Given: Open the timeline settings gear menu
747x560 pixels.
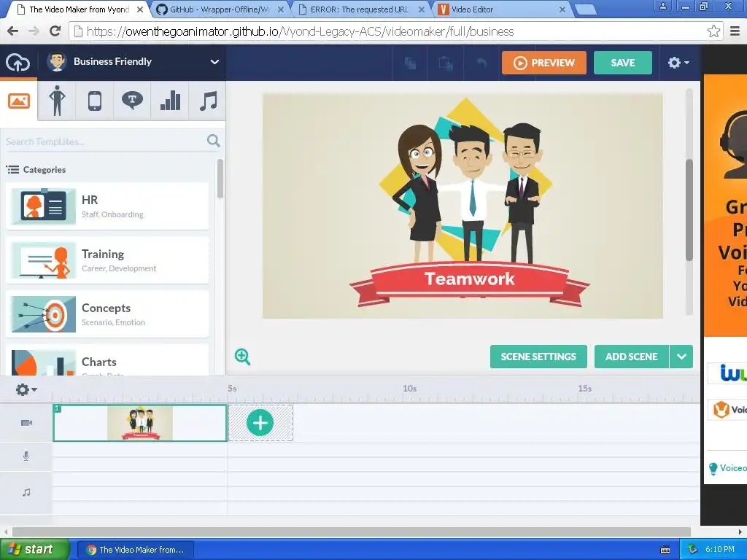Looking at the screenshot, I should click(26, 389).
